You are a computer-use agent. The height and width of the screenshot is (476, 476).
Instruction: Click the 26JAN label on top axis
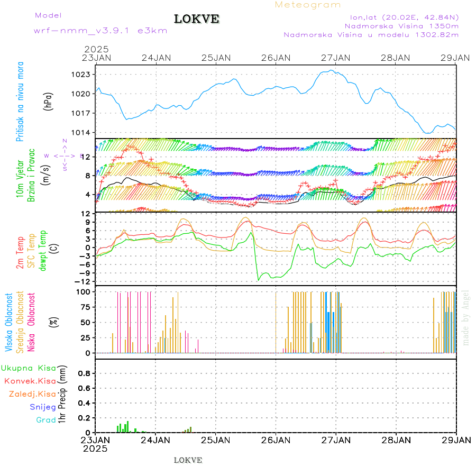(276, 57)
